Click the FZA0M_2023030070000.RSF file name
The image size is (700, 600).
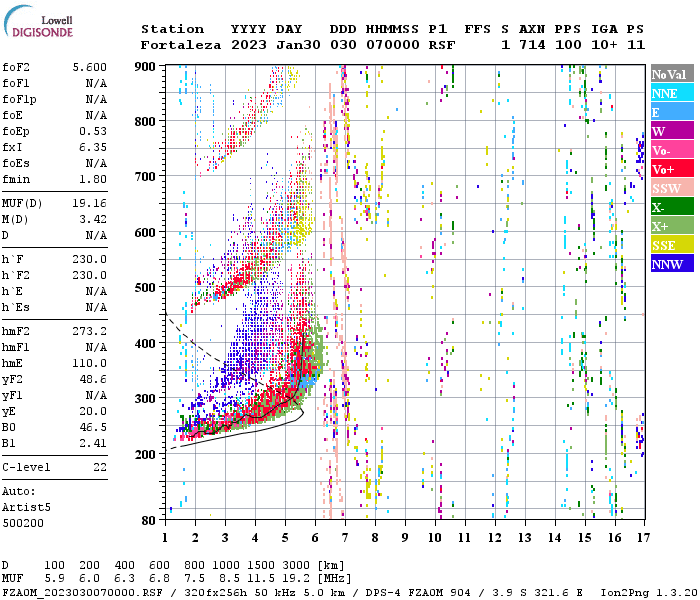pyautogui.click(x=82, y=592)
